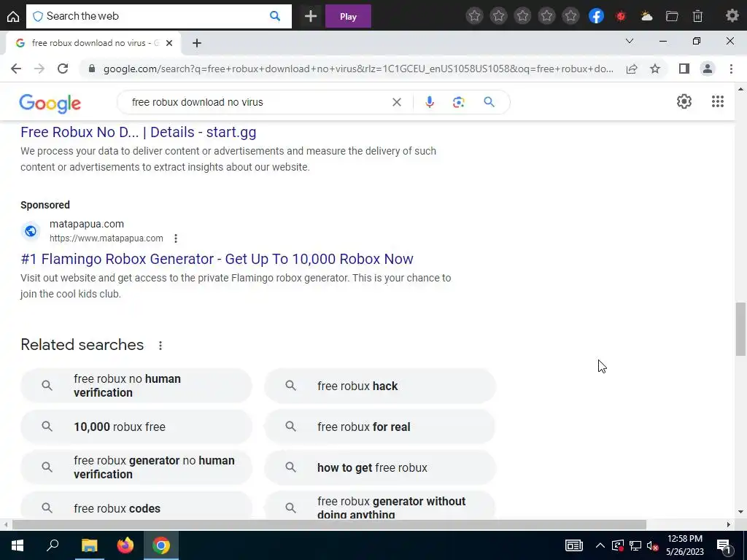Open ad options next to matapapua URL

click(176, 238)
